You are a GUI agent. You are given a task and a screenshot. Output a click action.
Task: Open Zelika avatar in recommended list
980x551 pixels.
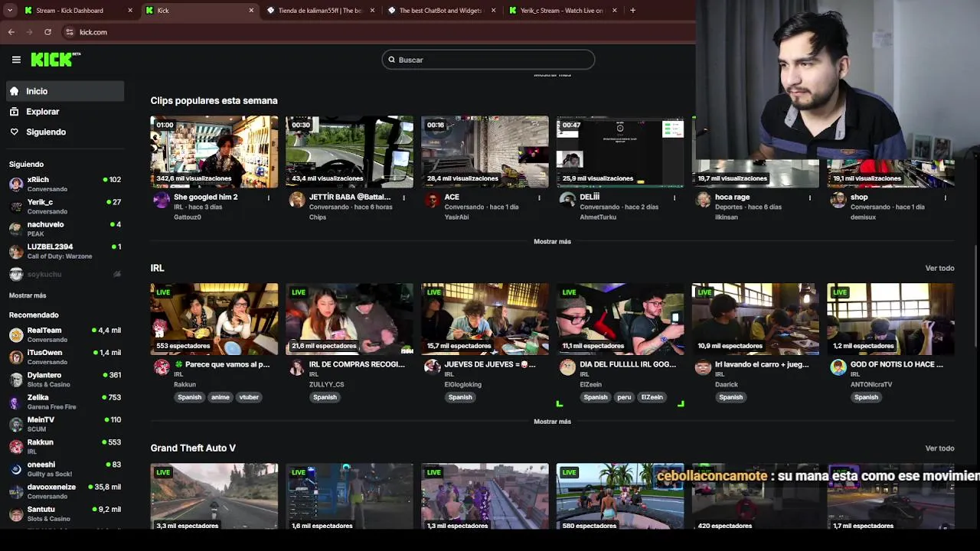[x=16, y=402]
